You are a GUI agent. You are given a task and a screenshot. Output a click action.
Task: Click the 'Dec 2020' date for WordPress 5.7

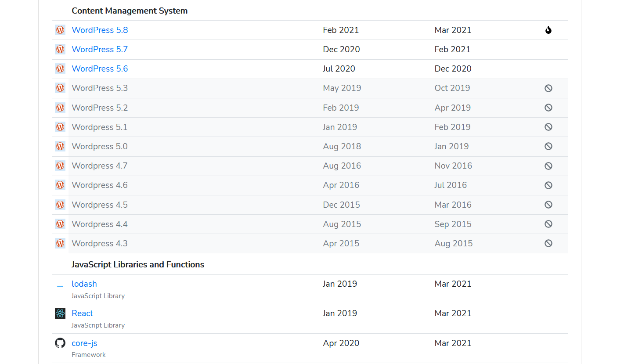click(341, 49)
